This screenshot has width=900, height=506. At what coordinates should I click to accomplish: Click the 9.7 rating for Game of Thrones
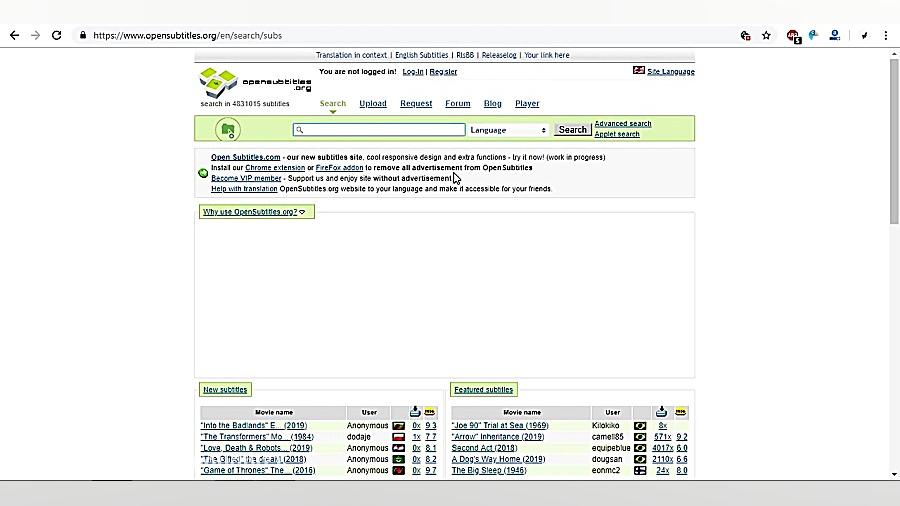[430, 470]
